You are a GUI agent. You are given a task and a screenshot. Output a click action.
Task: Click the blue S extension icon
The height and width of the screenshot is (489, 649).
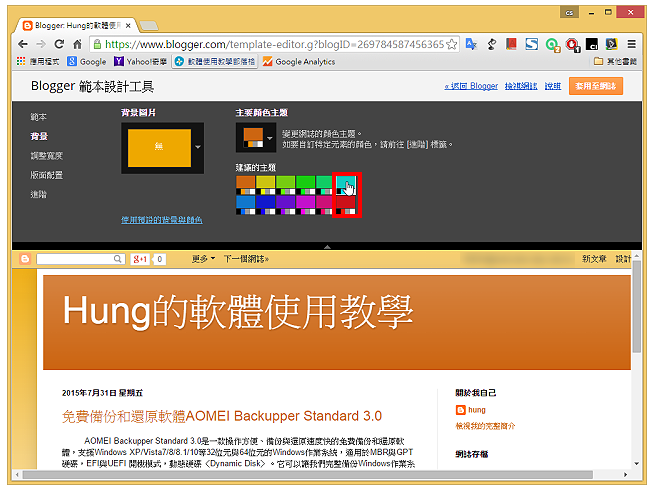tap(531, 44)
